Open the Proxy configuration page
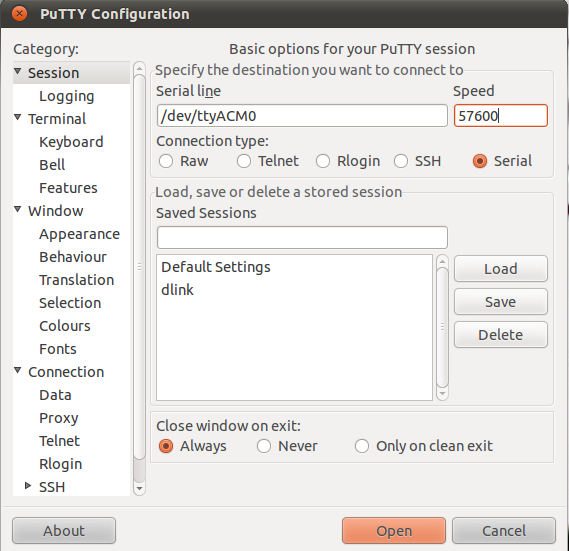This screenshot has width=569, height=551. coord(59,418)
